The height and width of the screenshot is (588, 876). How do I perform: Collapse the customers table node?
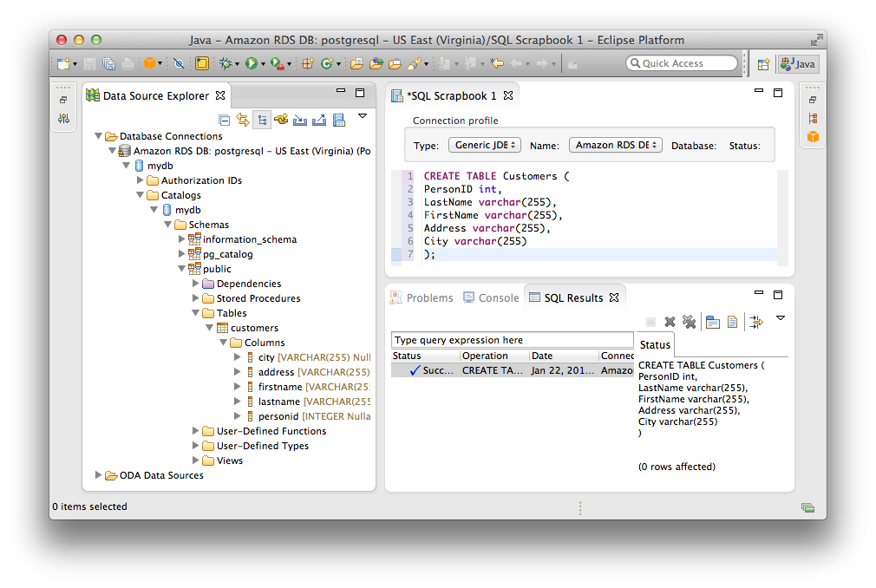[x=210, y=328]
